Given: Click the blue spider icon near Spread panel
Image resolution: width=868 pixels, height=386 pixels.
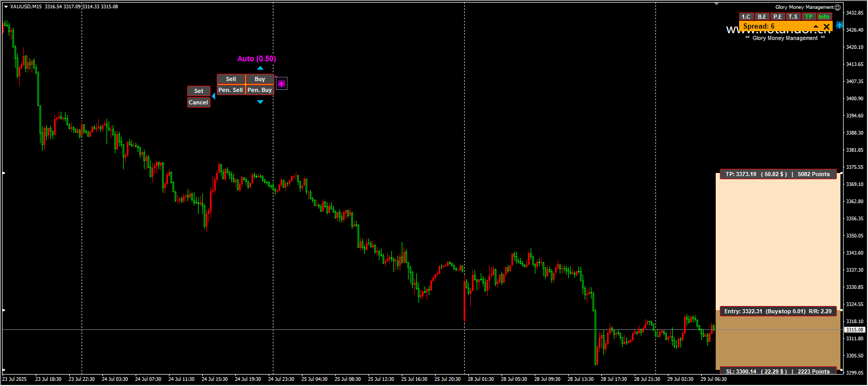Looking at the screenshot, I should [x=839, y=25].
